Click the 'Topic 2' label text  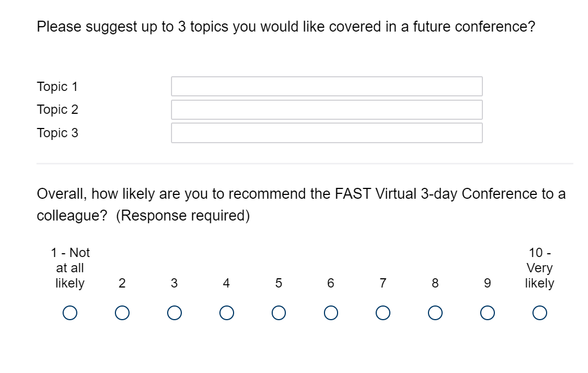[x=57, y=109]
